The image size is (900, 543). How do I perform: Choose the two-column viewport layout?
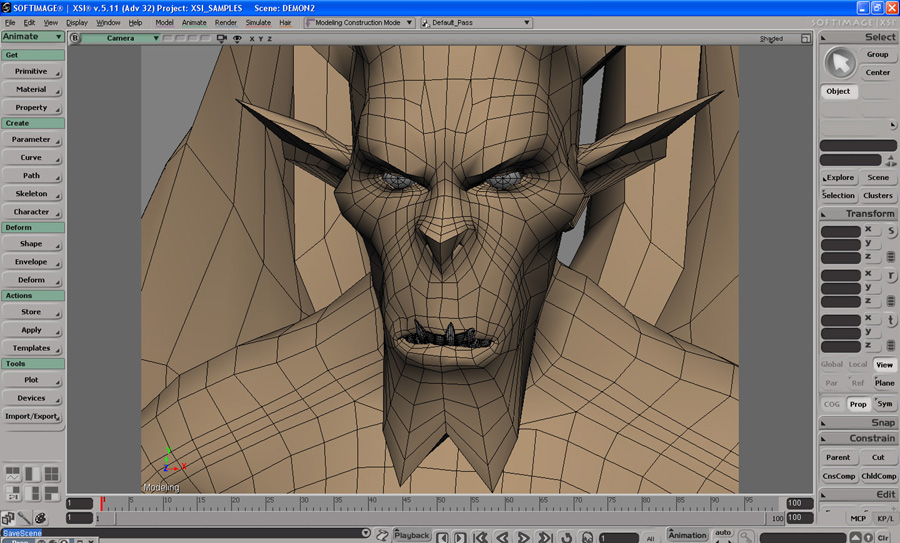(x=32, y=474)
